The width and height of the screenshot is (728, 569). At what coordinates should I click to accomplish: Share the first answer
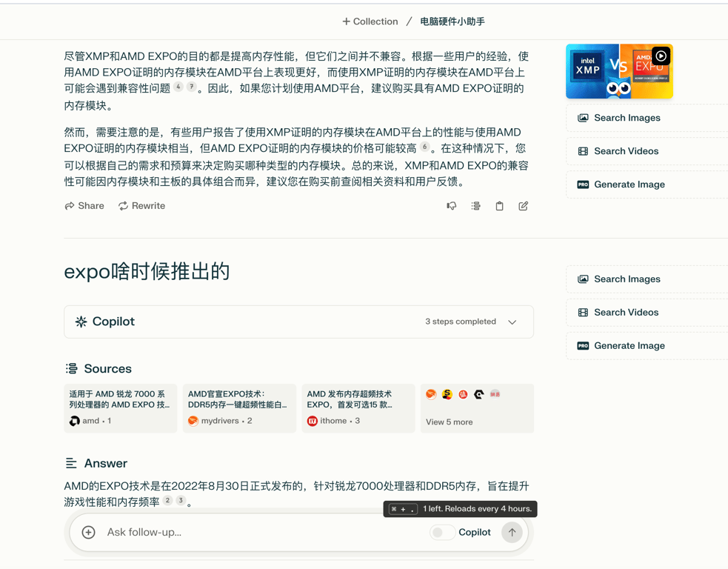point(84,206)
